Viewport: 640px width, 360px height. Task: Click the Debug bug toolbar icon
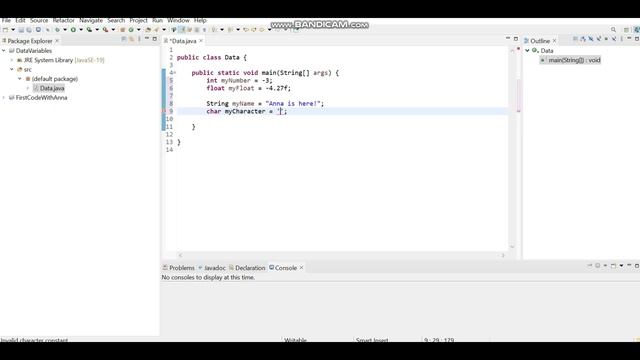[57, 30]
